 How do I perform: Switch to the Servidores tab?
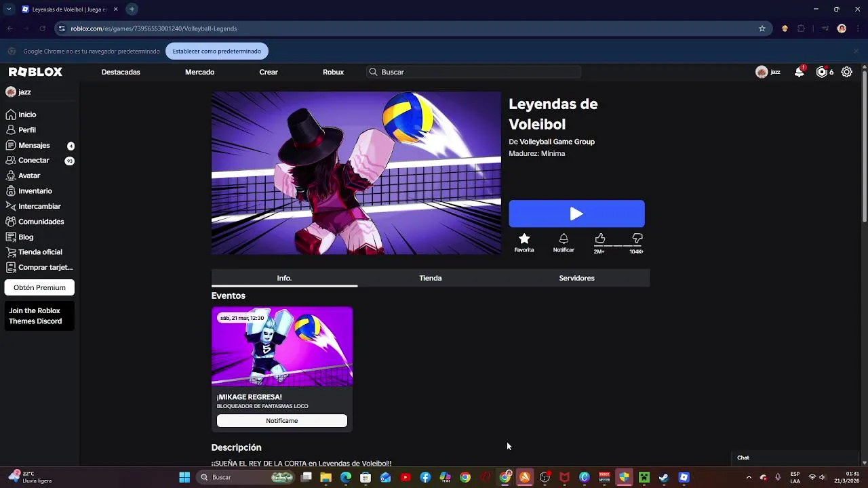pyautogui.click(x=577, y=278)
